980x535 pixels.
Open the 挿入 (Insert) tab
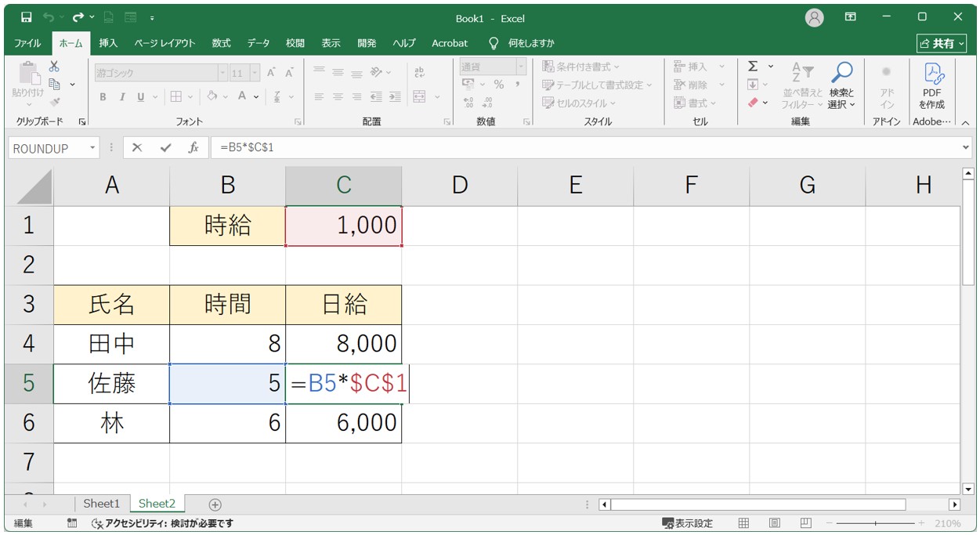click(108, 43)
